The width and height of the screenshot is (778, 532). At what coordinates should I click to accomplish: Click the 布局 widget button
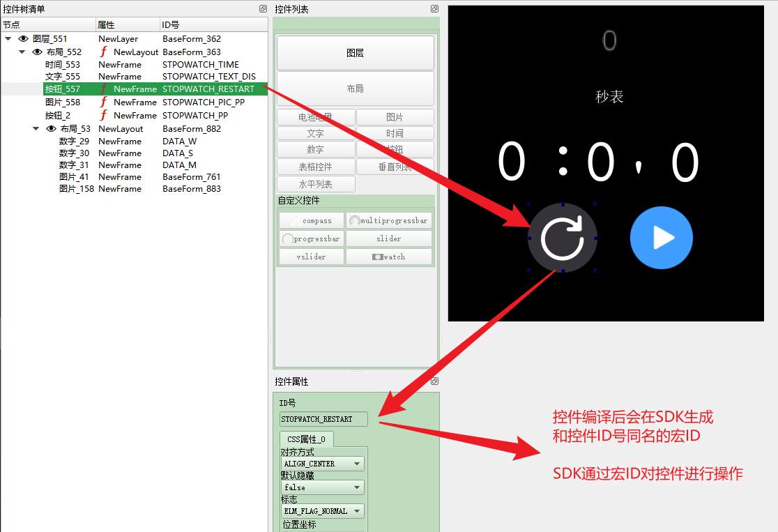[x=356, y=89]
